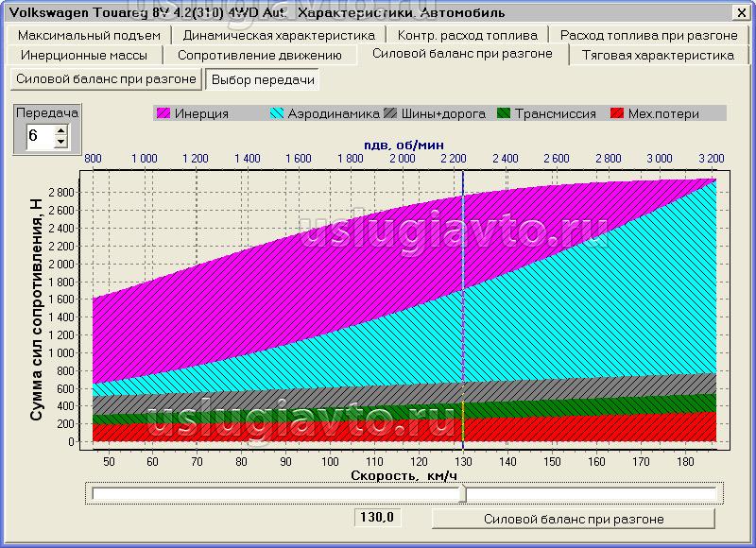The height and width of the screenshot is (548, 756).
Task: Decrease gear number with down arrow
Action: [x=61, y=142]
